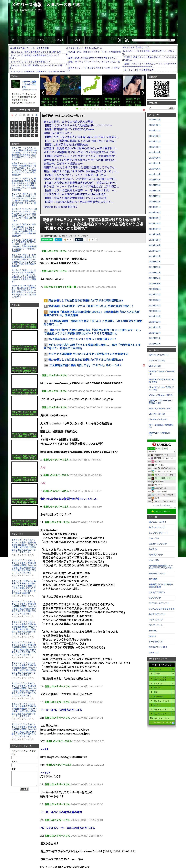
Task: Open the 岡田奈々 carousel thumbnail
Action: 134,90
